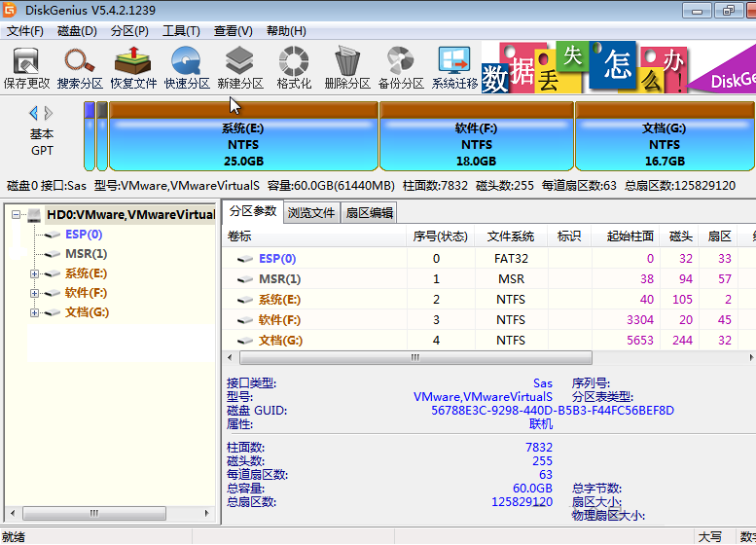Click the next disk right arrow
Screen dimensions: 756x545
(50, 114)
